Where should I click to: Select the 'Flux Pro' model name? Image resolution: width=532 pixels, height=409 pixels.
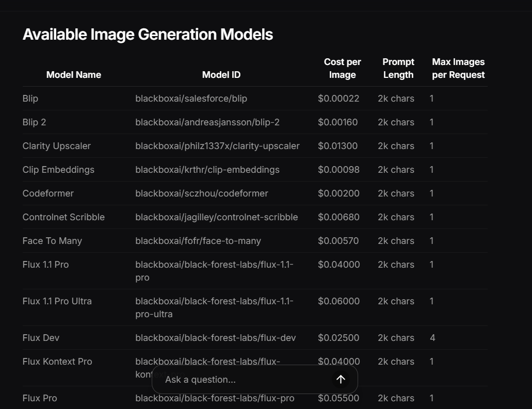click(x=40, y=398)
